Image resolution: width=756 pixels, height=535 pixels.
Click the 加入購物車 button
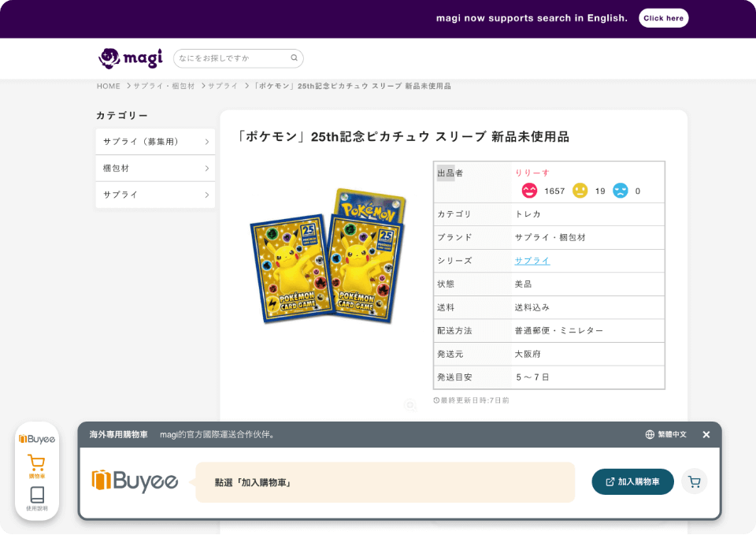click(632, 481)
